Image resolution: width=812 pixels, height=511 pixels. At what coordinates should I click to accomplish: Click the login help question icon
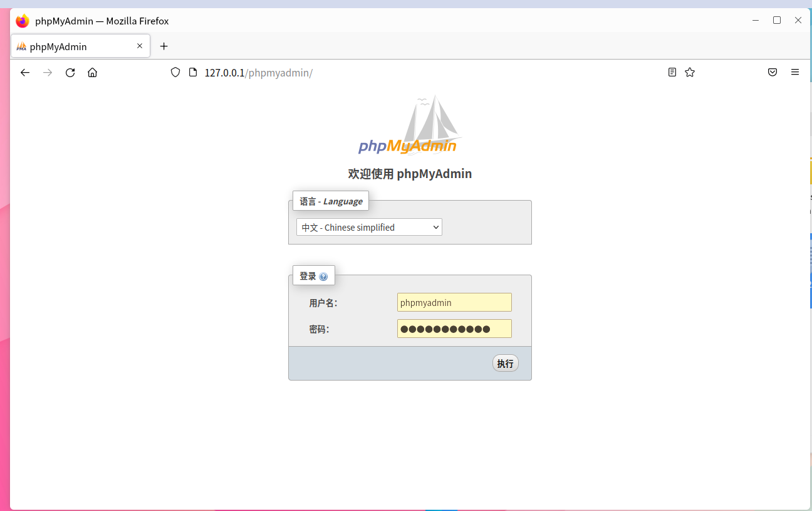[323, 277]
